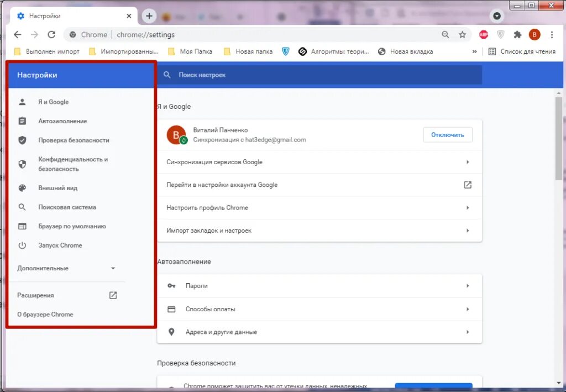Open Адреса и другие данные row
This screenshot has height=392, width=566.
(319, 332)
